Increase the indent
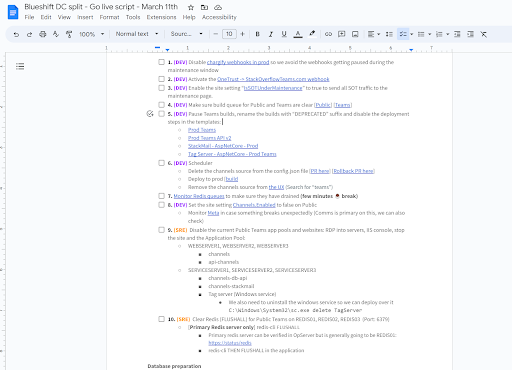The image size is (512, 370). tap(470, 34)
